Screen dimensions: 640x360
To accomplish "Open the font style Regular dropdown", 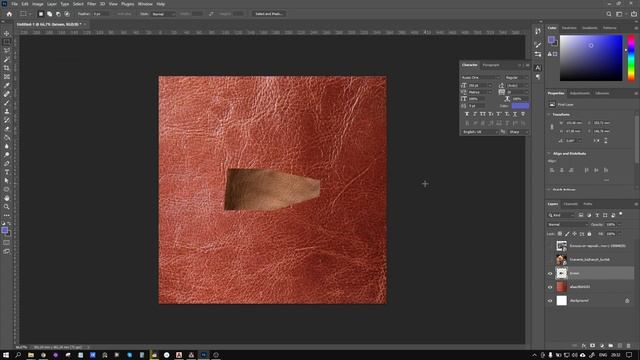I will [x=516, y=78].
